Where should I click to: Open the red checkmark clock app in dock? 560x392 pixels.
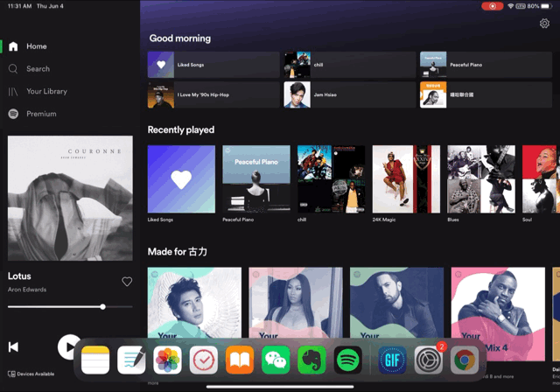click(x=204, y=360)
